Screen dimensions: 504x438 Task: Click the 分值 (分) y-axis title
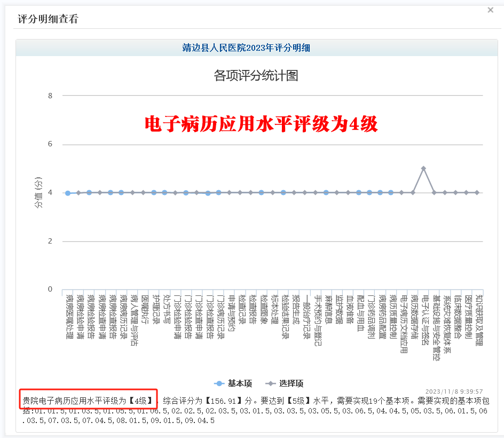(38, 192)
